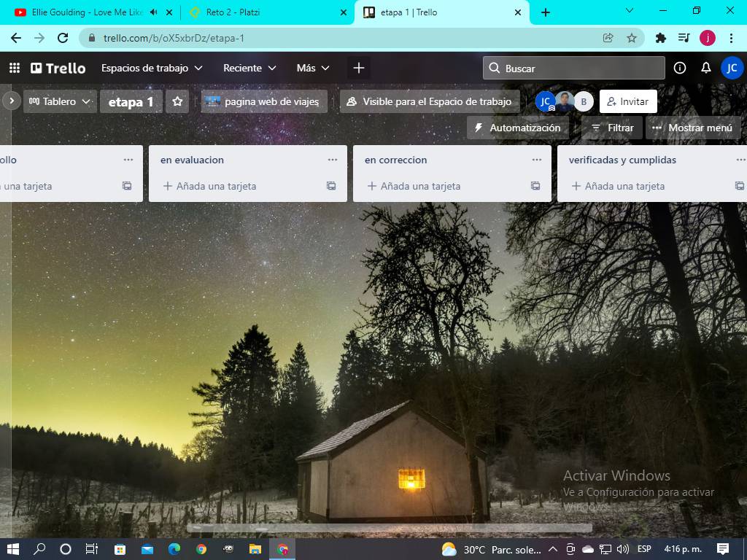Open Windows notification center
The width and height of the screenshot is (747, 560).
click(723, 549)
